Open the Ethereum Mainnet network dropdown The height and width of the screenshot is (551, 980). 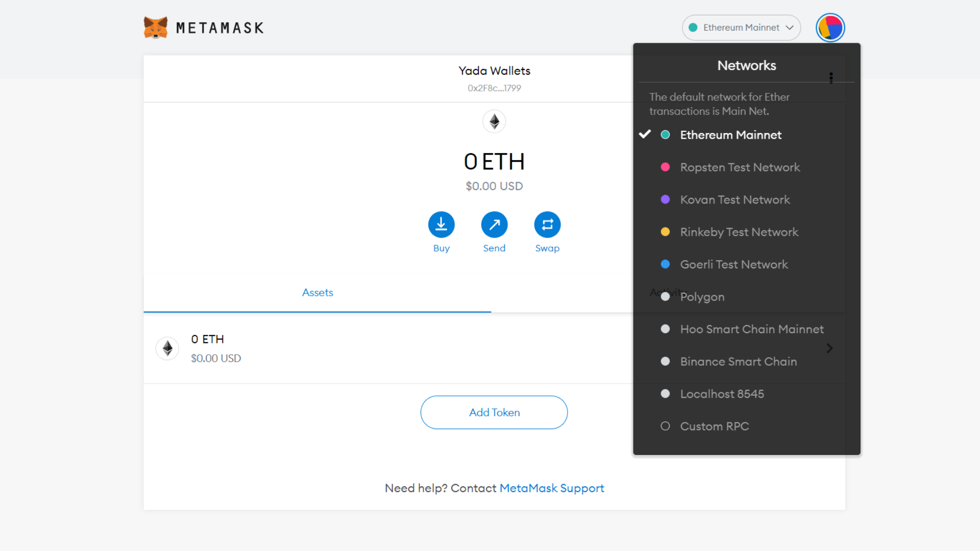coord(741,28)
